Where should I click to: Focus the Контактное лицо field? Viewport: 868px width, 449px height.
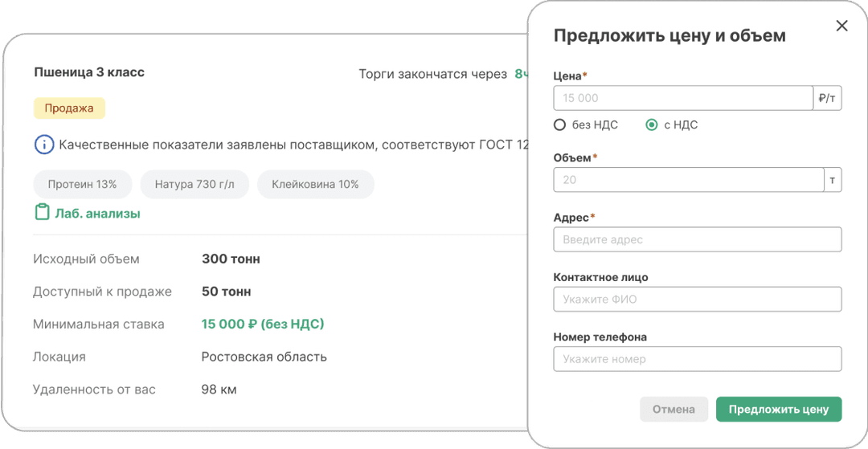click(x=697, y=299)
